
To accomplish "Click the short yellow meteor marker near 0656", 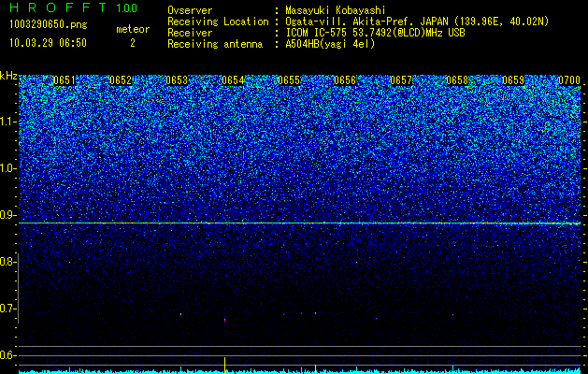I will tap(315, 368).
